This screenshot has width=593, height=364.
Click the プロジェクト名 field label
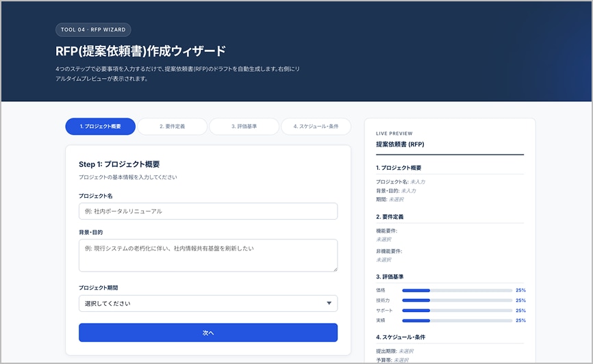[96, 196]
